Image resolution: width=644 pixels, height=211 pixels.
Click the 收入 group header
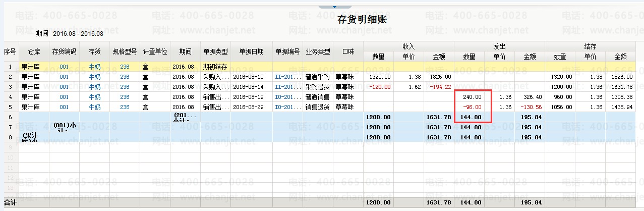(x=408, y=46)
